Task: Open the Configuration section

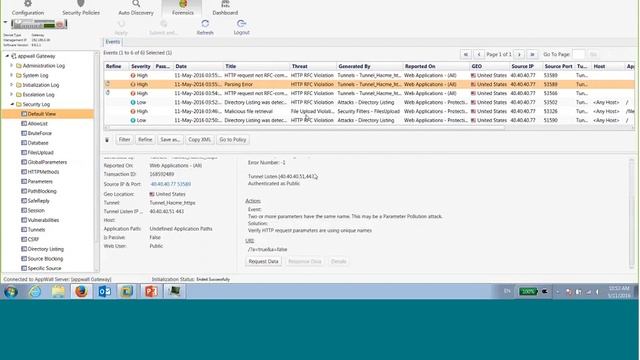Action: pos(27,7)
